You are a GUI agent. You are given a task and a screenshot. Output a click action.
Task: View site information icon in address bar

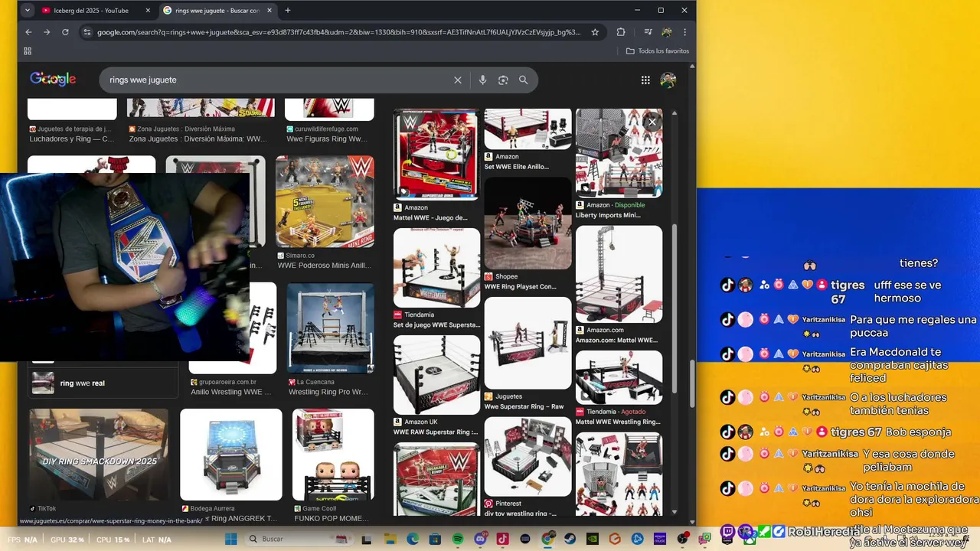click(x=87, y=32)
